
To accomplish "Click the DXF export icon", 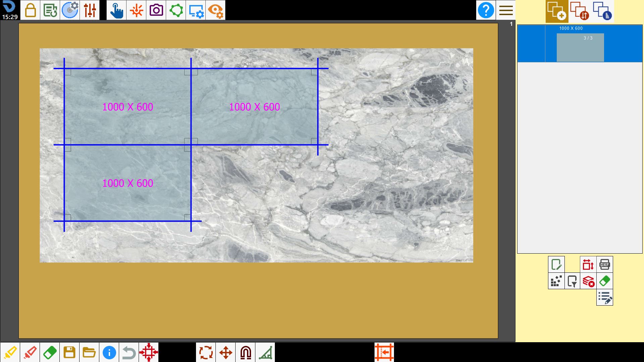I will click(x=604, y=264).
